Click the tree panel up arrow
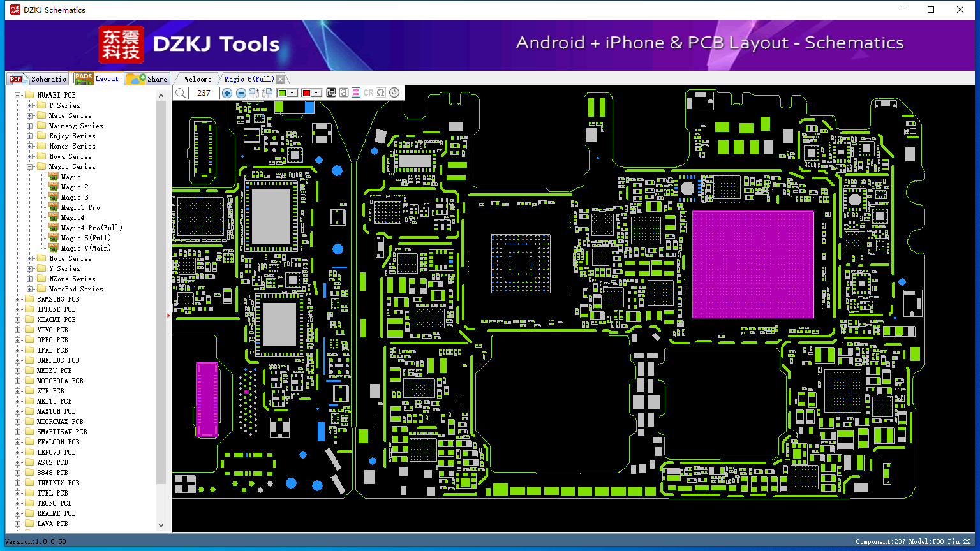This screenshot has width=980, height=551. pyautogui.click(x=161, y=96)
